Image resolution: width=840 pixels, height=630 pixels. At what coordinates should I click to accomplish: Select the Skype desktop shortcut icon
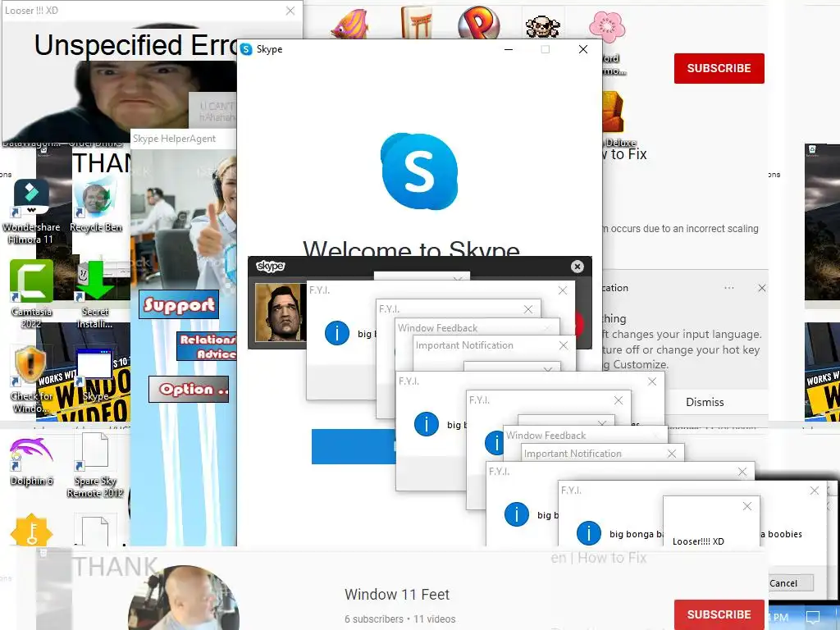(x=95, y=375)
